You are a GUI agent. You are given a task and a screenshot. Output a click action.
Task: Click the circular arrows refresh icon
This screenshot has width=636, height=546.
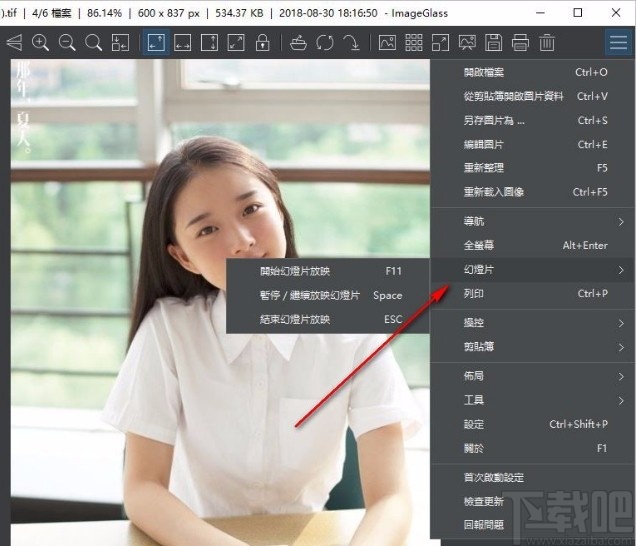tap(325, 43)
